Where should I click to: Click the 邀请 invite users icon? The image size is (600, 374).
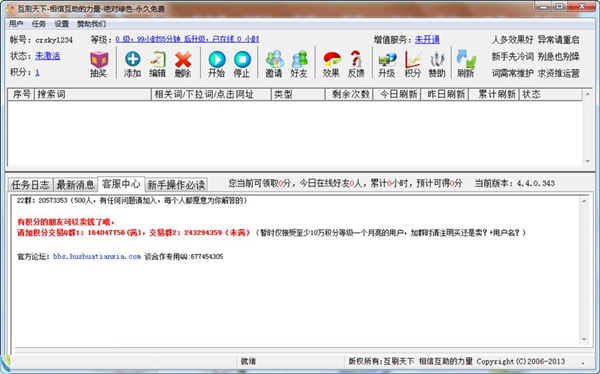click(x=274, y=59)
